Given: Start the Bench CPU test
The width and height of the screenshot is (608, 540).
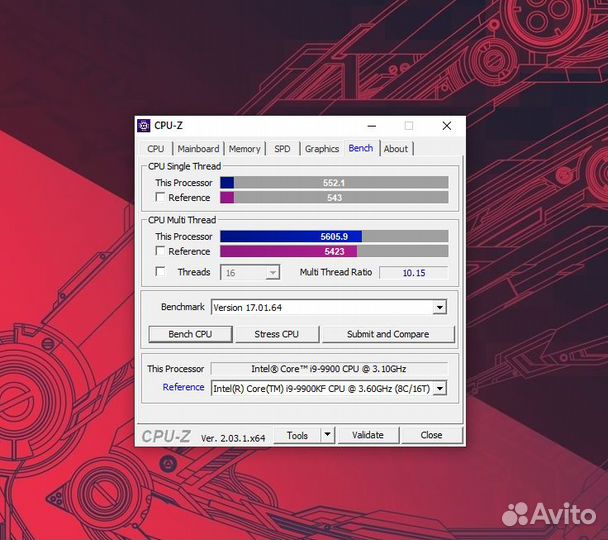Looking at the screenshot, I should (x=190, y=334).
